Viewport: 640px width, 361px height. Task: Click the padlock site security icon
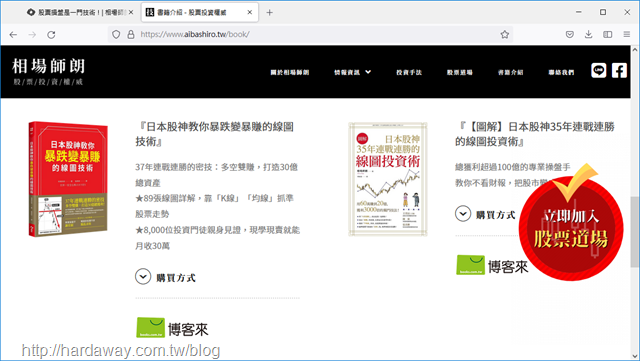click(131, 35)
